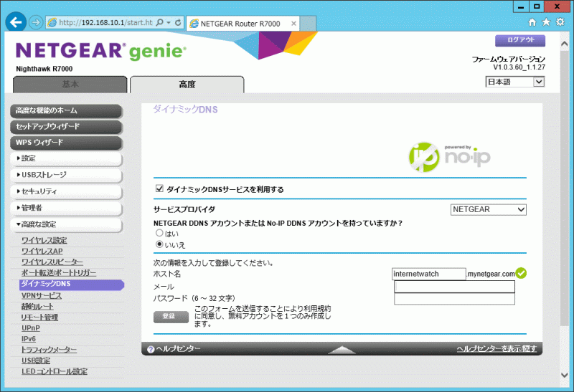574x392 pixels.
Task: Click the browser forward arrow button
Action: pos(35,22)
